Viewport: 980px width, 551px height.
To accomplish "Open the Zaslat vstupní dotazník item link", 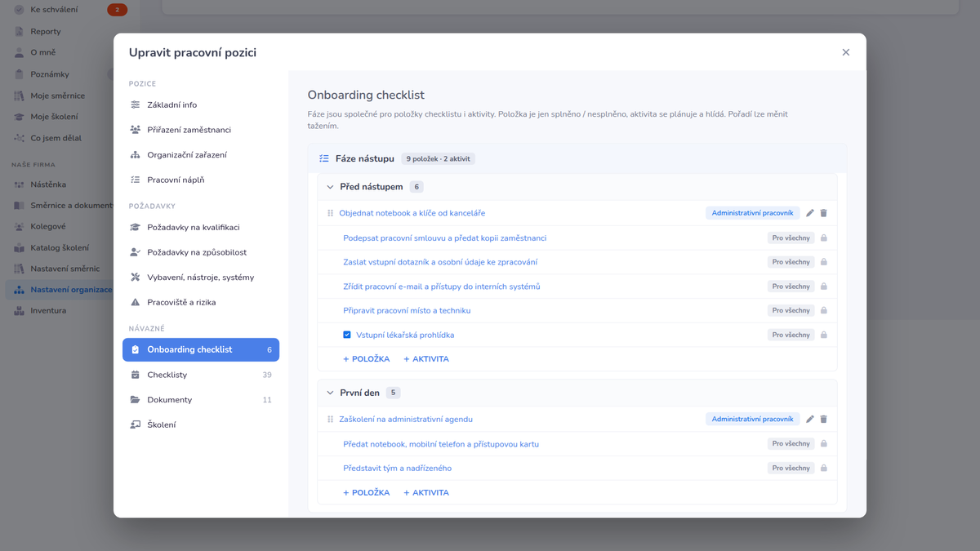I will point(440,262).
